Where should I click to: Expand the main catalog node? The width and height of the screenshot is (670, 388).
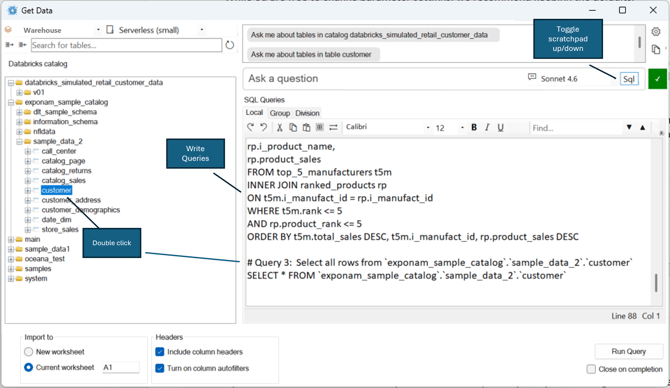point(11,239)
